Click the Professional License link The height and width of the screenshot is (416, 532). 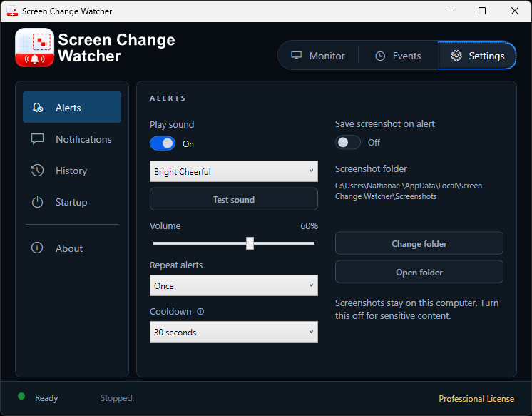[476, 398]
